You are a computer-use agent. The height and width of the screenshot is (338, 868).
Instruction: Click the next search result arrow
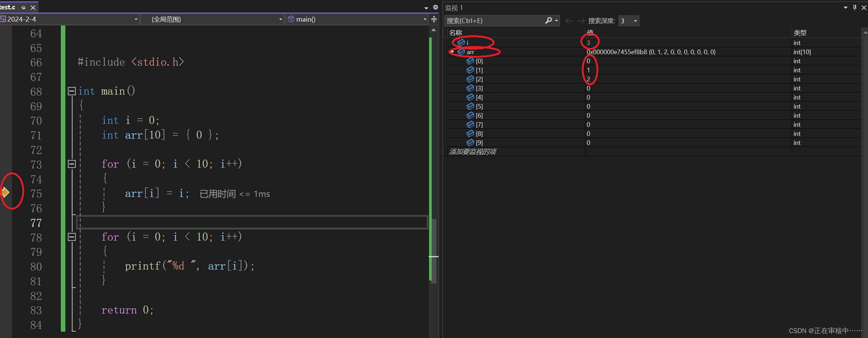pos(581,21)
